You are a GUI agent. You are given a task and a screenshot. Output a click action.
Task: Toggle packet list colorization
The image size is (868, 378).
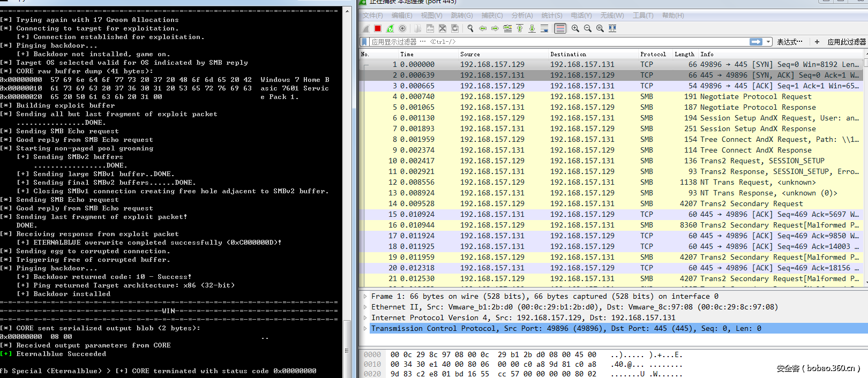click(x=560, y=28)
